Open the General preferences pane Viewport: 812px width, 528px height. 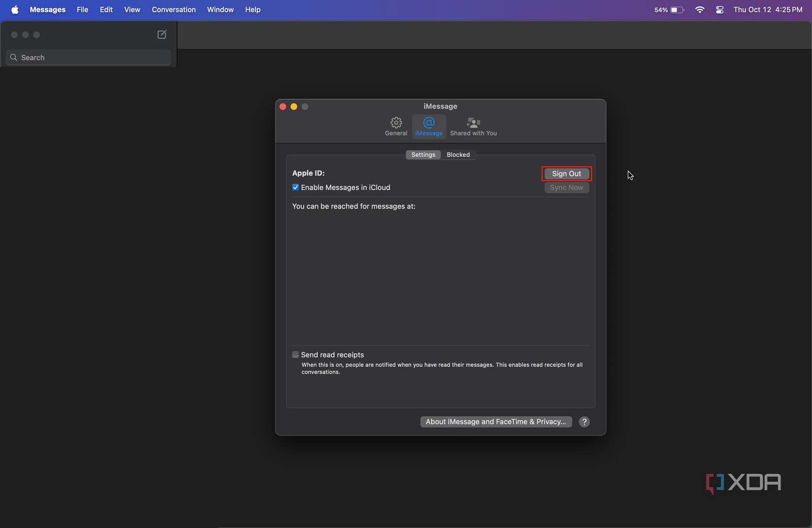(396, 126)
